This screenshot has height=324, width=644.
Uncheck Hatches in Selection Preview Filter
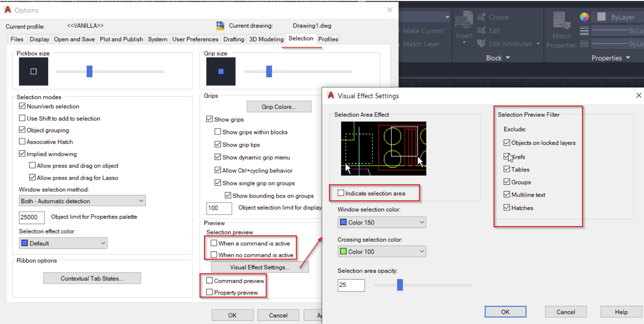point(506,207)
